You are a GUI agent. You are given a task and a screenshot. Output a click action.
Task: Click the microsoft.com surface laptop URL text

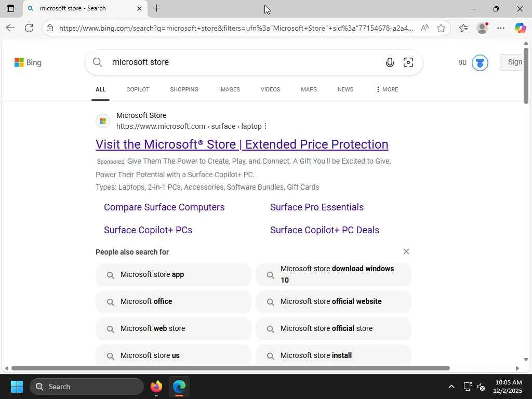[x=189, y=126]
